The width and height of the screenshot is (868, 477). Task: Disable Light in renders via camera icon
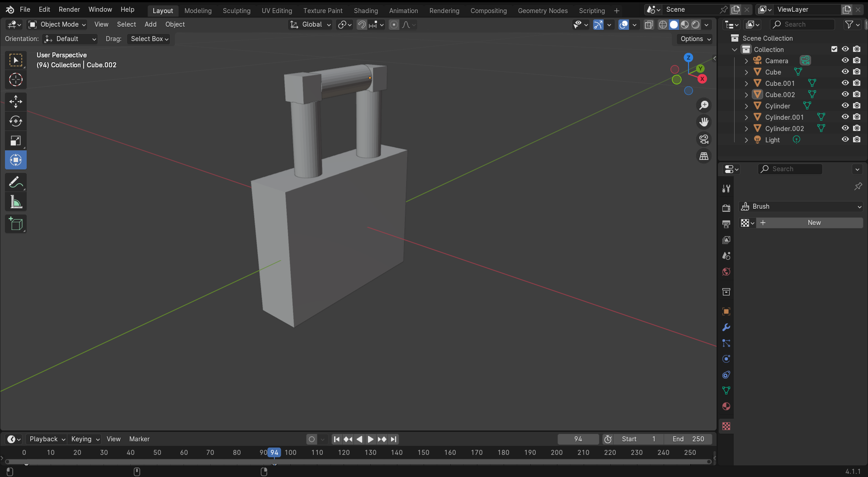(857, 140)
